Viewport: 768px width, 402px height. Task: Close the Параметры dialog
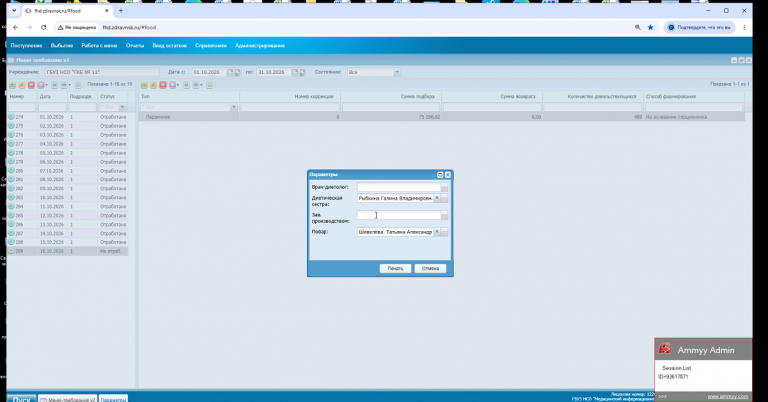[x=447, y=175]
